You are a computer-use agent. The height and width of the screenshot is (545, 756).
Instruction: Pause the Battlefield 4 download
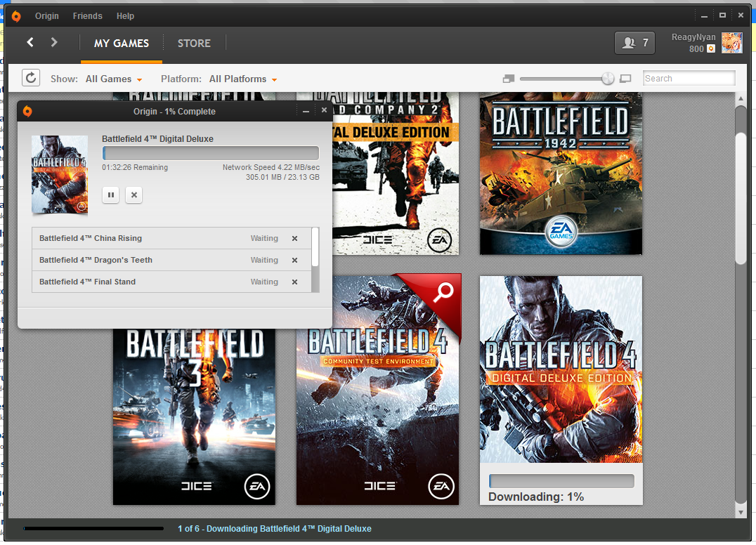tap(111, 195)
